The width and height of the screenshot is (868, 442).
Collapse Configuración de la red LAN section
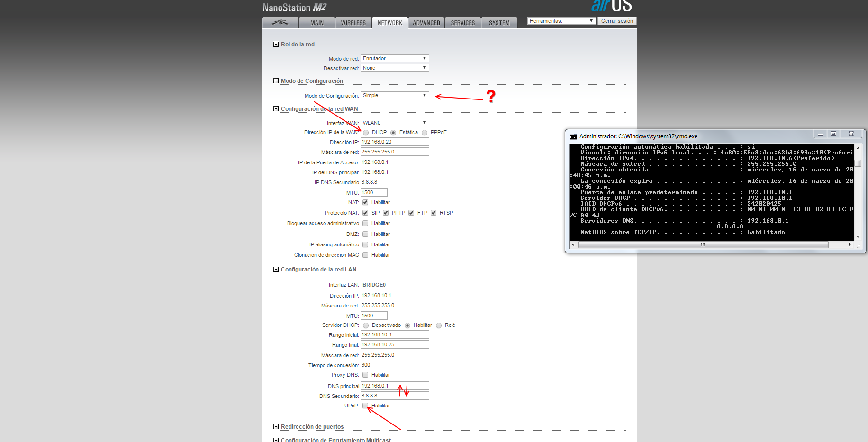tap(276, 270)
